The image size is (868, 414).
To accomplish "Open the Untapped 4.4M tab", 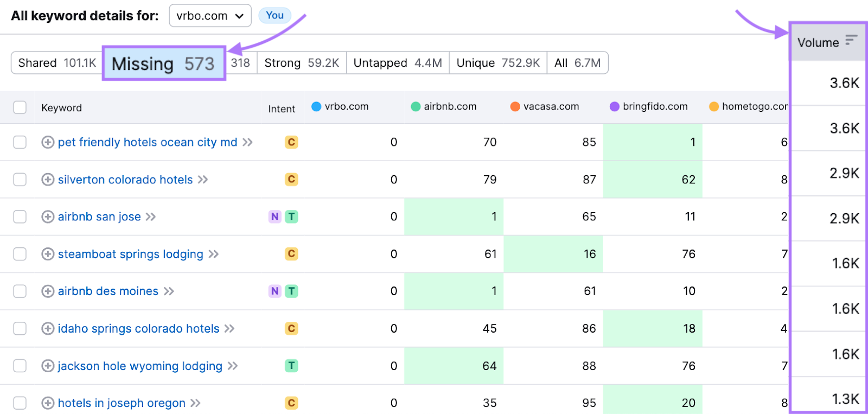I will (x=397, y=63).
